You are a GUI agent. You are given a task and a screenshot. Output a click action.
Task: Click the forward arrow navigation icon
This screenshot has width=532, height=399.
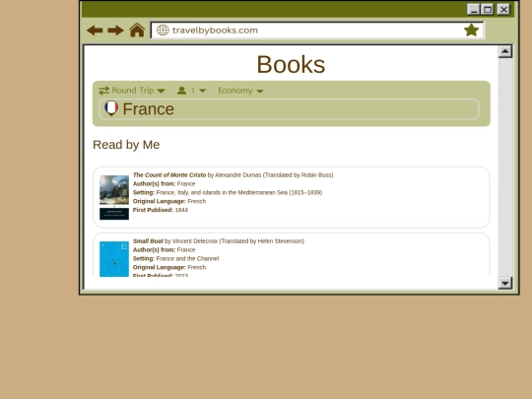[x=115, y=31]
